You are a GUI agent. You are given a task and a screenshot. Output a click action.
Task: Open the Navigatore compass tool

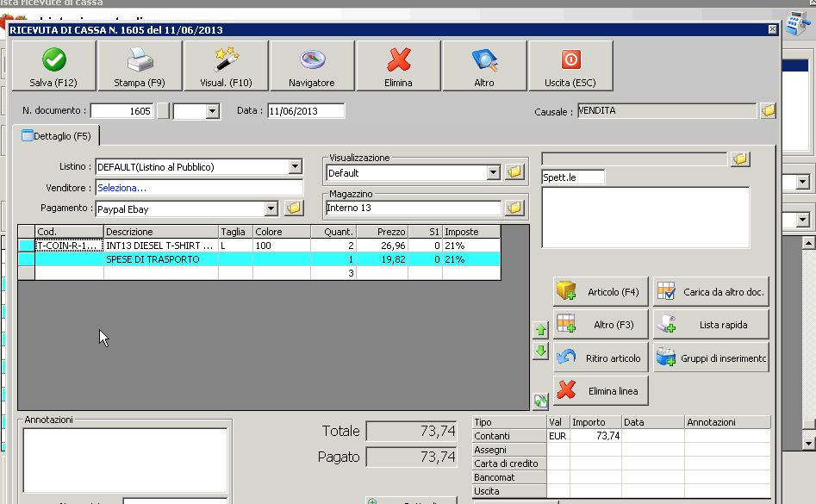pyautogui.click(x=312, y=66)
